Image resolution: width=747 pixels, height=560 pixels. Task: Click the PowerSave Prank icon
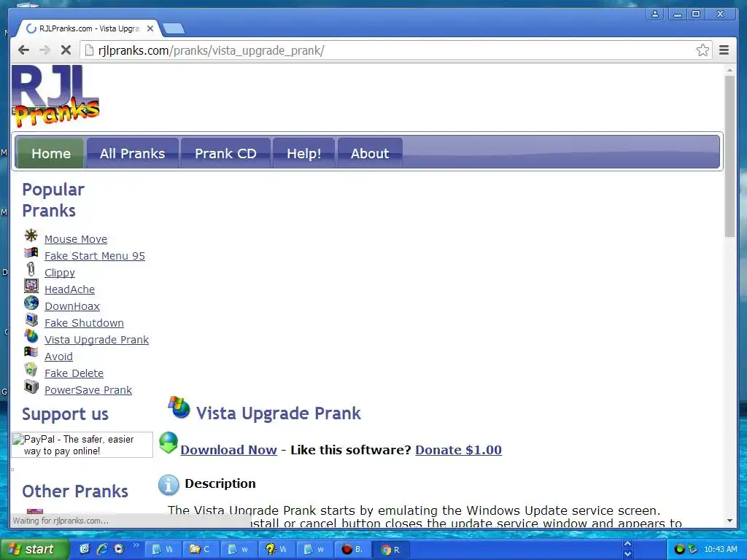[31, 386]
